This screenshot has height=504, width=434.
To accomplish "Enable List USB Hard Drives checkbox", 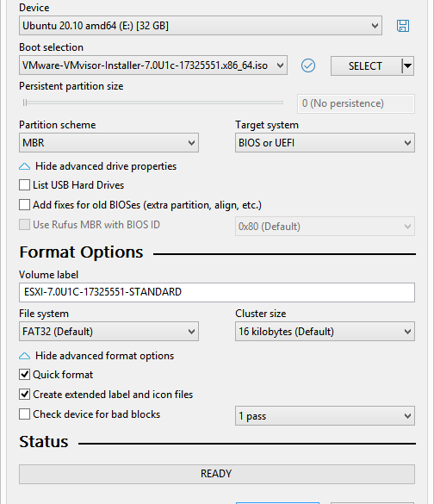I will pos(24,185).
